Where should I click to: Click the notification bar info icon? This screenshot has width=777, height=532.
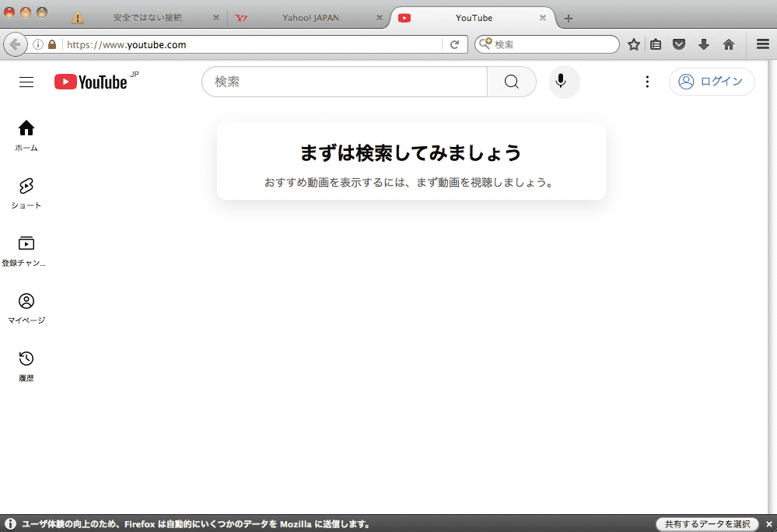pyautogui.click(x=10, y=523)
